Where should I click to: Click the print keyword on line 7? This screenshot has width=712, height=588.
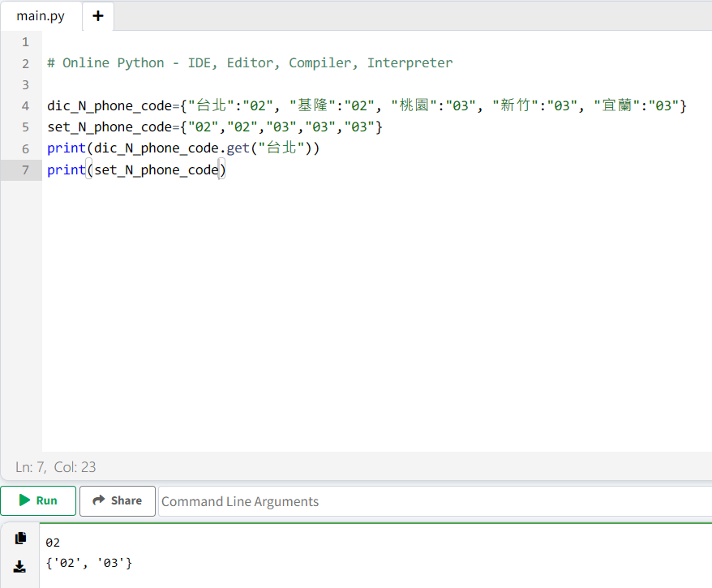(x=66, y=170)
